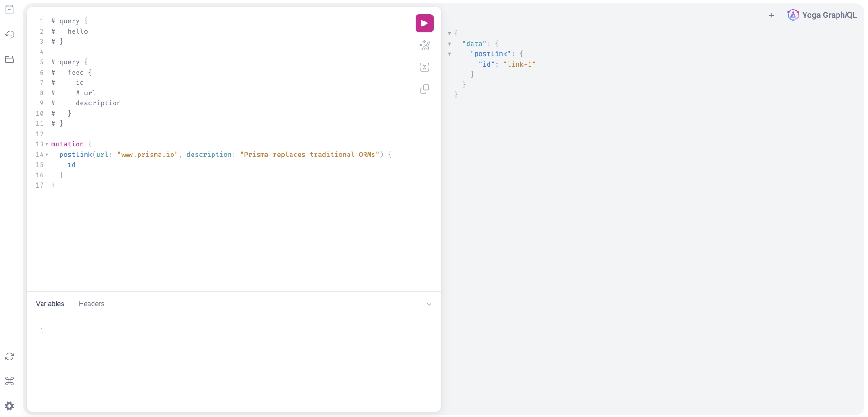Click the commented description on line 9
868x417 pixels.
tap(98, 103)
